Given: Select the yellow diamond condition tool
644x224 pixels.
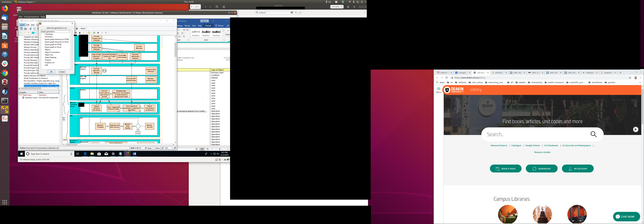Looking at the screenshot, I should [x=89, y=33].
